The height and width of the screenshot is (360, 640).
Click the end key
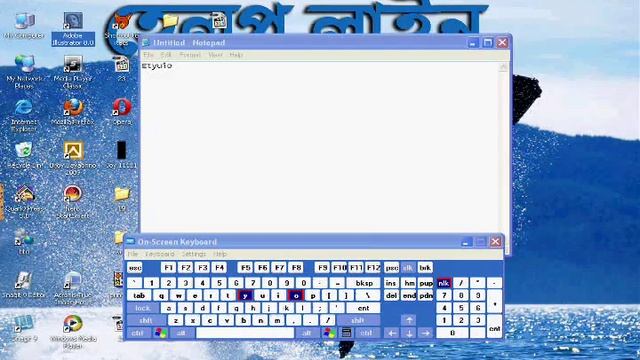(409, 296)
